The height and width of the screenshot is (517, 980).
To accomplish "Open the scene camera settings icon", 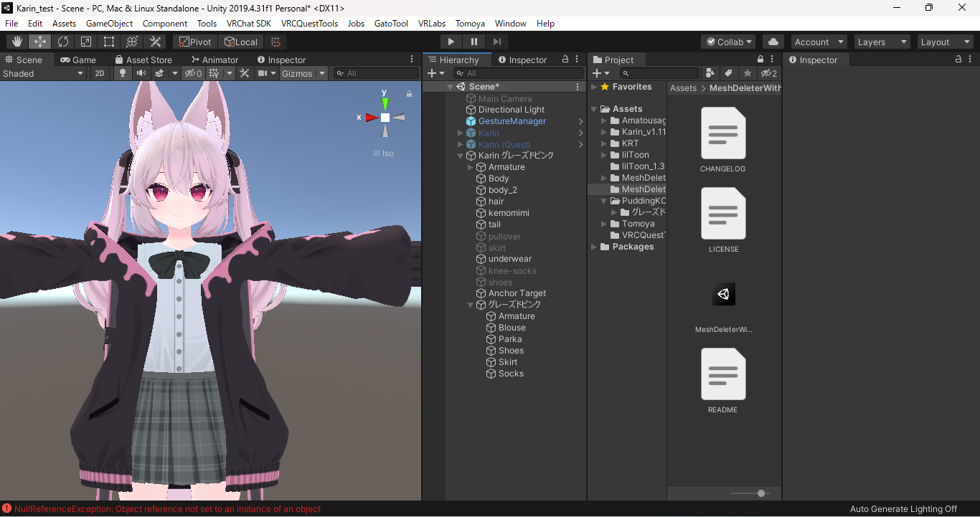I will point(263,73).
